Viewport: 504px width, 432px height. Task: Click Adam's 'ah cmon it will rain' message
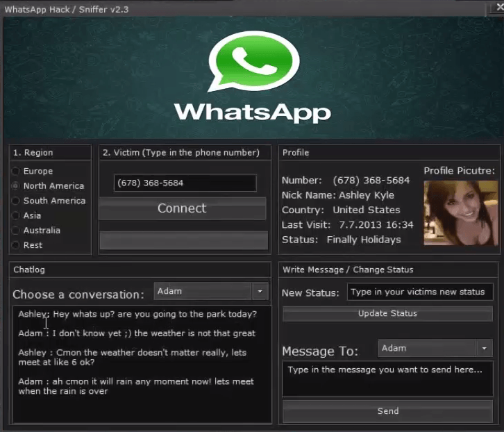[x=136, y=386]
